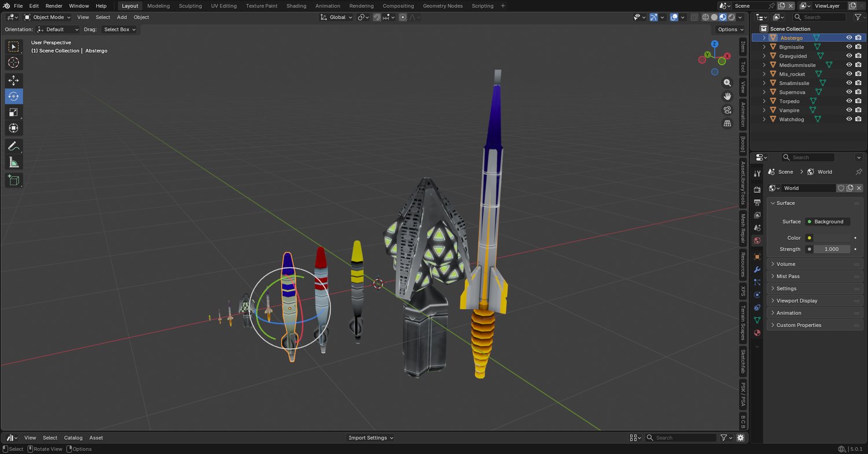Viewport: 868px width, 454px height.
Task: Collapse the Surface panel
Action: point(815,203)
